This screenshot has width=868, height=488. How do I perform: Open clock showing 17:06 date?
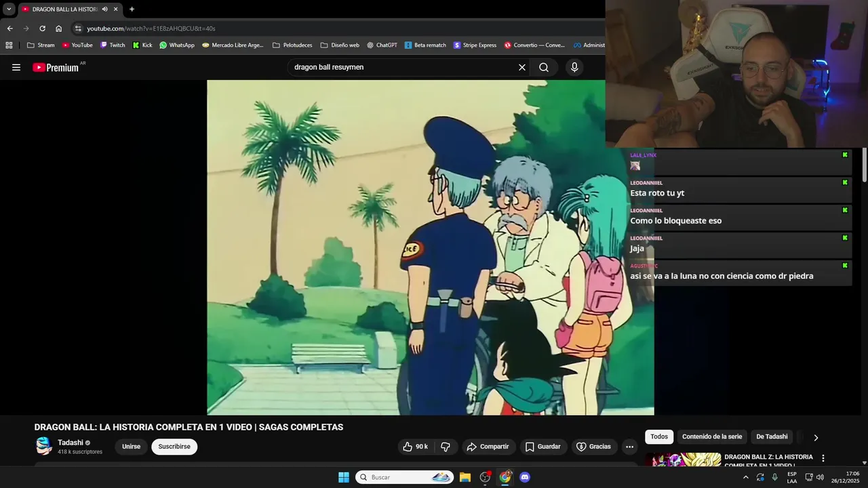click(846, 477)
